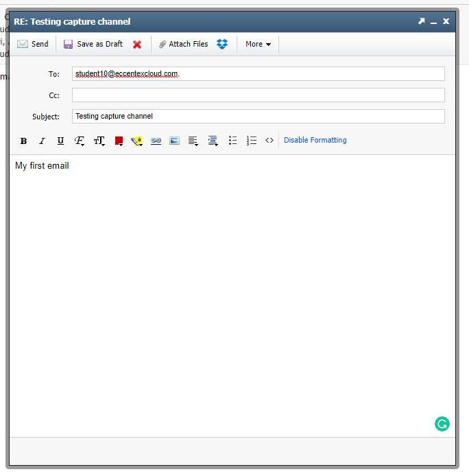
Task: Click the Disable Formatting link
Action: click(315, 140)
